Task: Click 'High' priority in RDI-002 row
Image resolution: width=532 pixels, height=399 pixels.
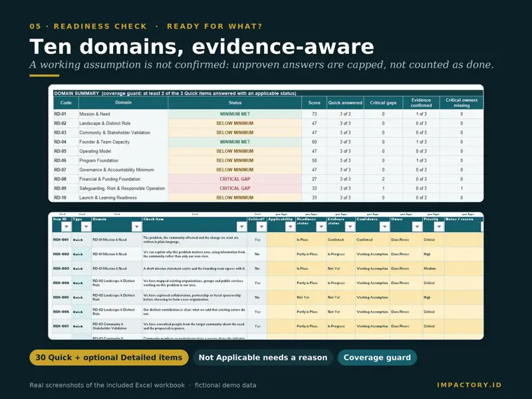Action: (x=434, y=254)
